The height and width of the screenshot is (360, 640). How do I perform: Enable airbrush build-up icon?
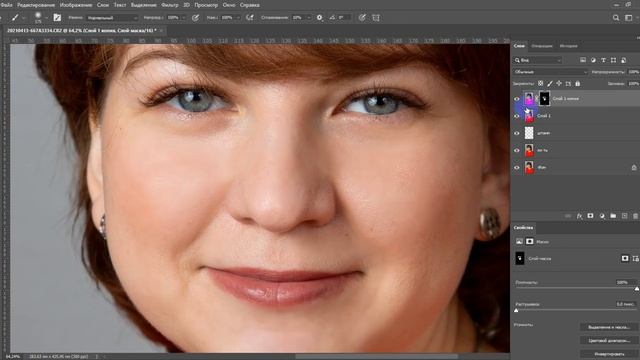point(250,18)
